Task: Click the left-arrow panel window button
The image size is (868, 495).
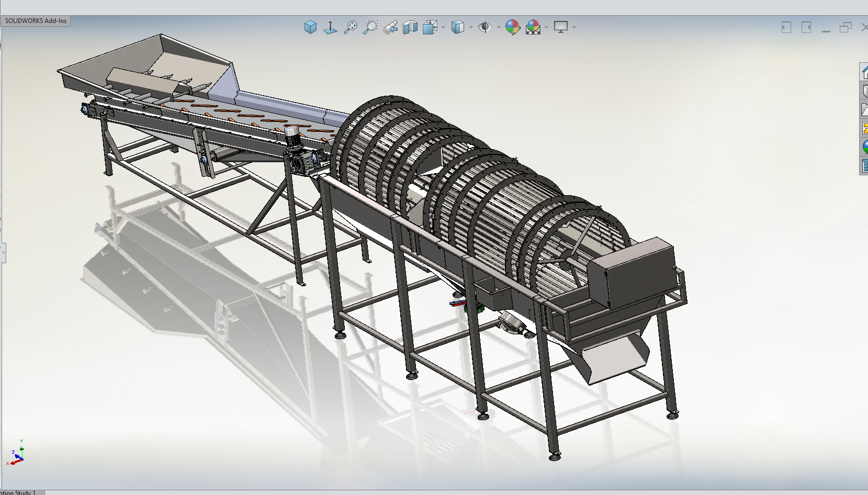Action: click(x=786, y=27)
